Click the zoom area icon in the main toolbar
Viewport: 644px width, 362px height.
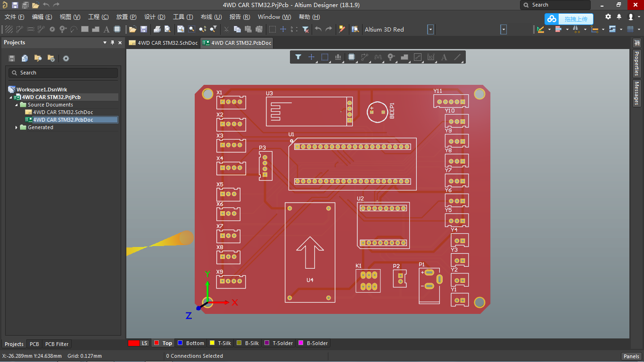pos(191,29)
